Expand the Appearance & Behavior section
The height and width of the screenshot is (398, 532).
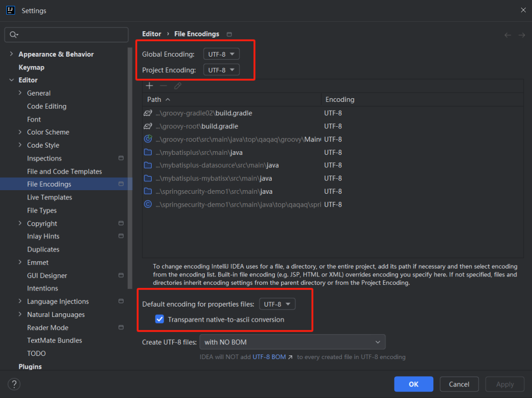coord(11,54)
